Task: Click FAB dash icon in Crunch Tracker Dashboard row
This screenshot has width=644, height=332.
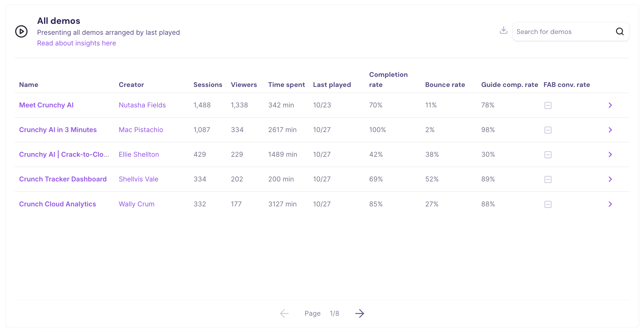Action: 548,179
